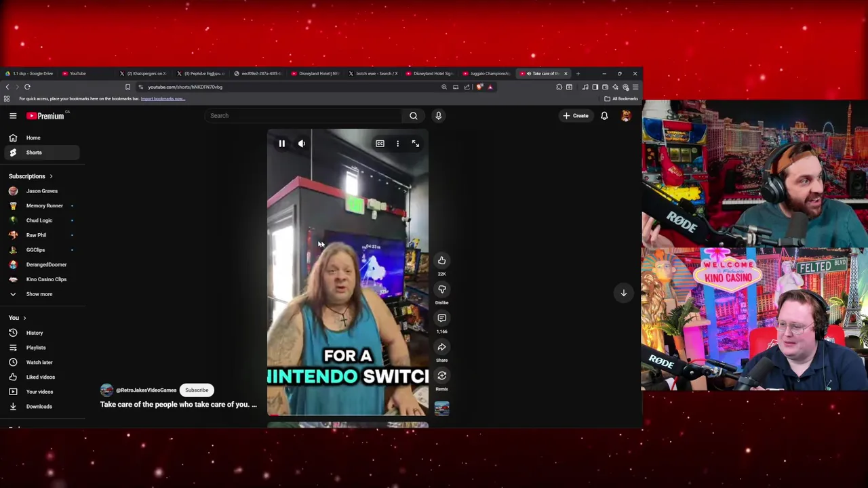Open GGClips channel subscription
This screenshot has width=868, height=488.
(41, 250)
